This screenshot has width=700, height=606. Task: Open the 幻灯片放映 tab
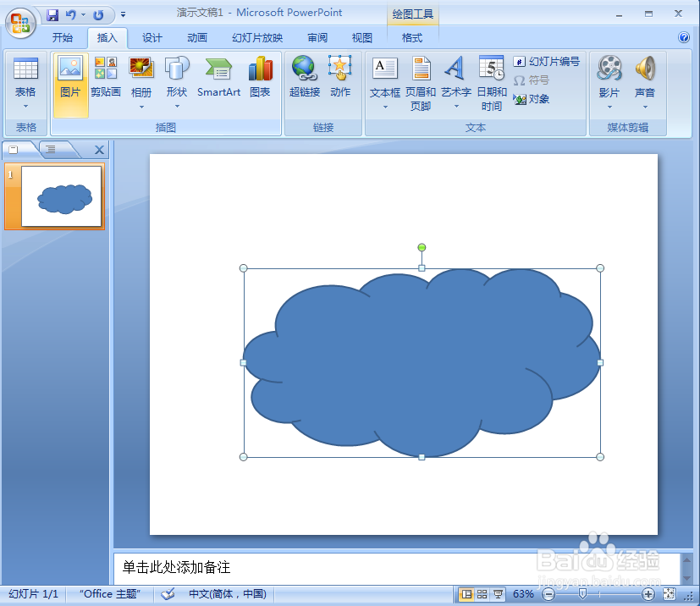pos(257,38)
